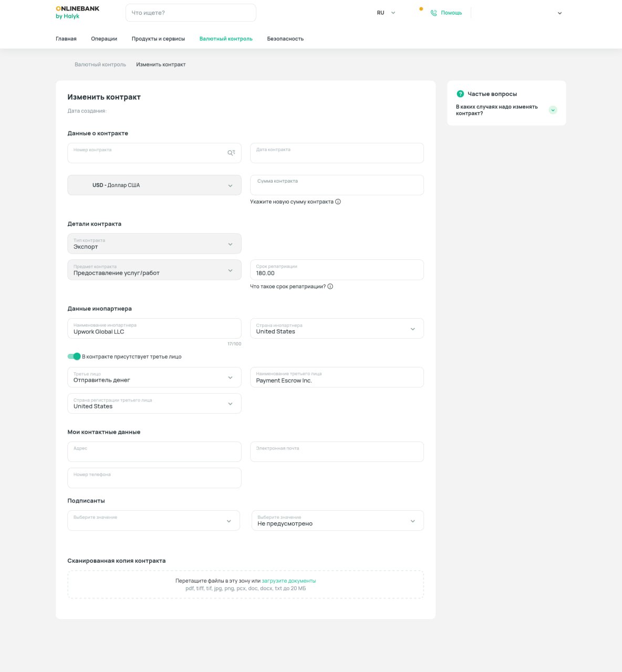Click the Изменить контракт page heading
Viewport: 622px width, 672px height.
click(x=104, y=97)
